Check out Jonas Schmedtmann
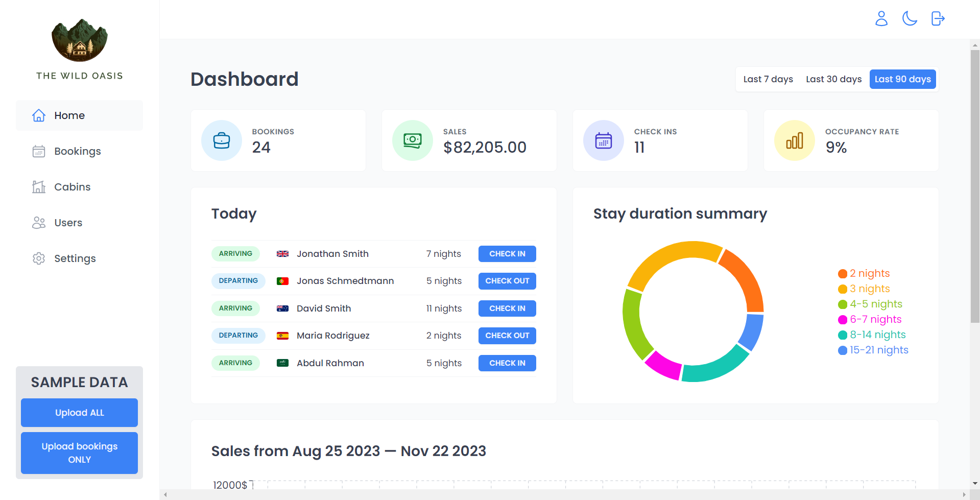The image size is (980, 500). [x=507, y=281]
